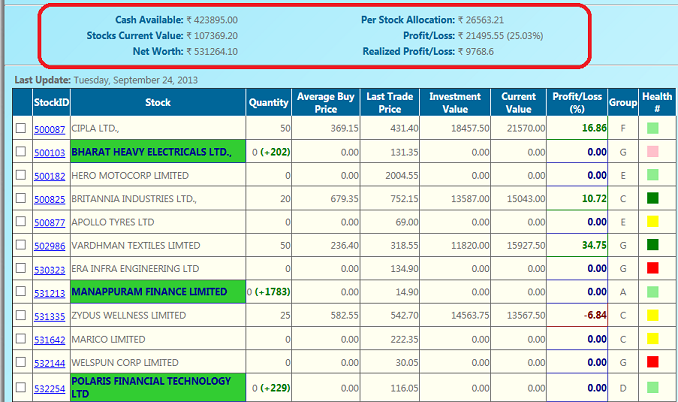The height and width of the screenshot is (402, 678).
Task: Click the StockID column header
Action: 51,102
